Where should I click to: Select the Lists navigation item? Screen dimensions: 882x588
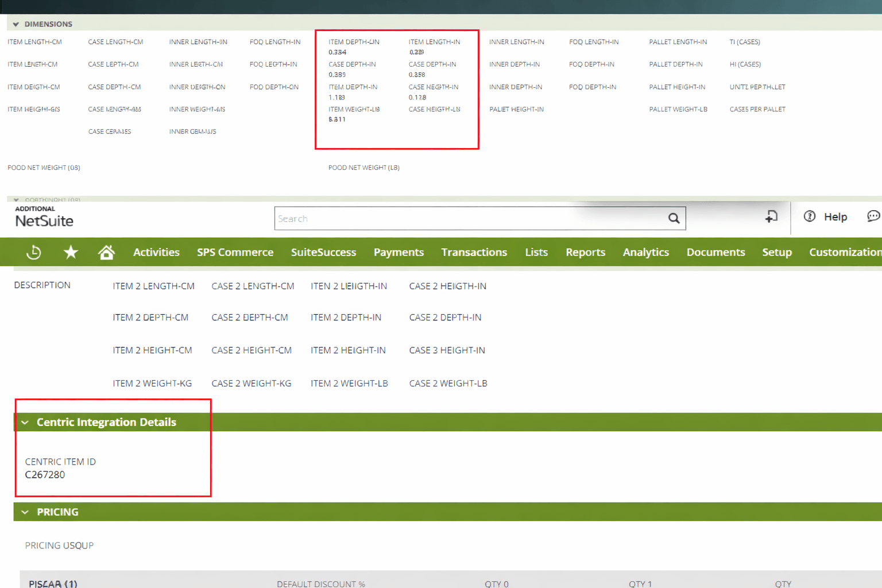click(536, 252)
